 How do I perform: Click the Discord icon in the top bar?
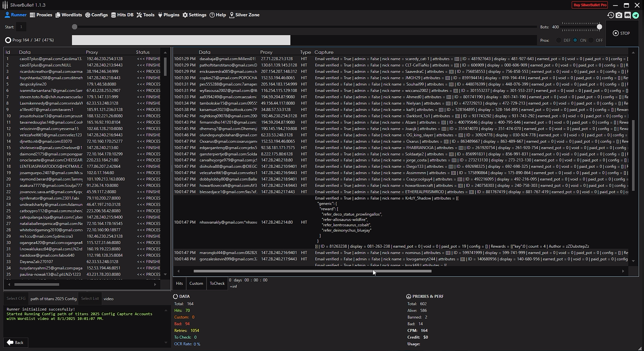628,15
